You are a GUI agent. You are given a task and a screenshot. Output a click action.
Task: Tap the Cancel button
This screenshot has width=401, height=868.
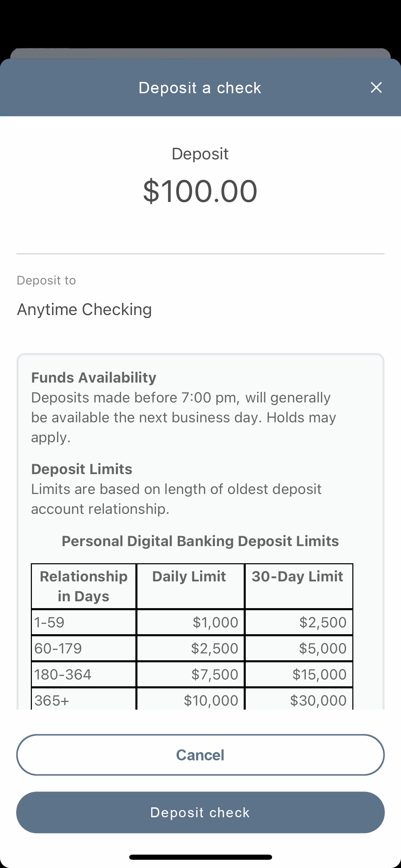click(200, 755)
